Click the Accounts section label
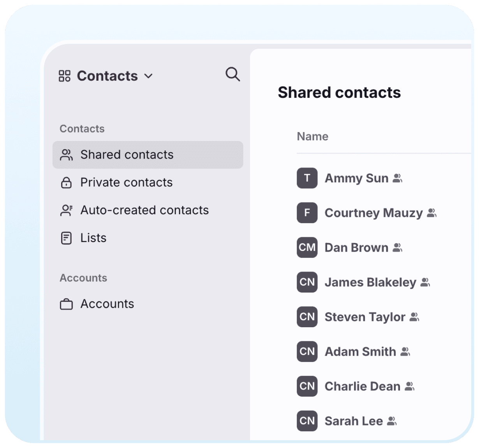Image resolution: width=479 pixels, height=448 pixels. point(83,278)
